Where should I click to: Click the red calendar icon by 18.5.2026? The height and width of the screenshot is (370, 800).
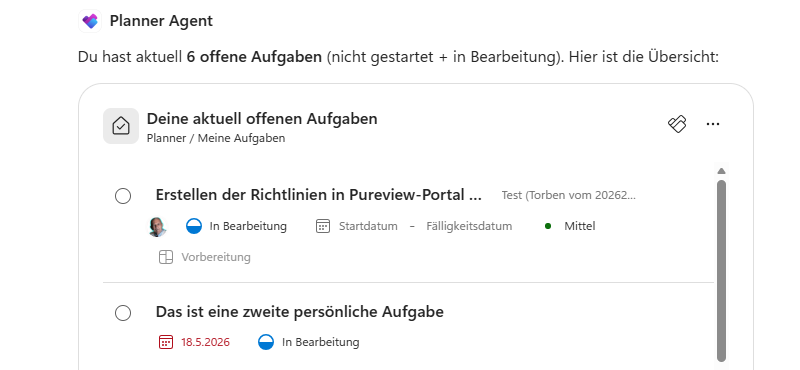[166, 342]
